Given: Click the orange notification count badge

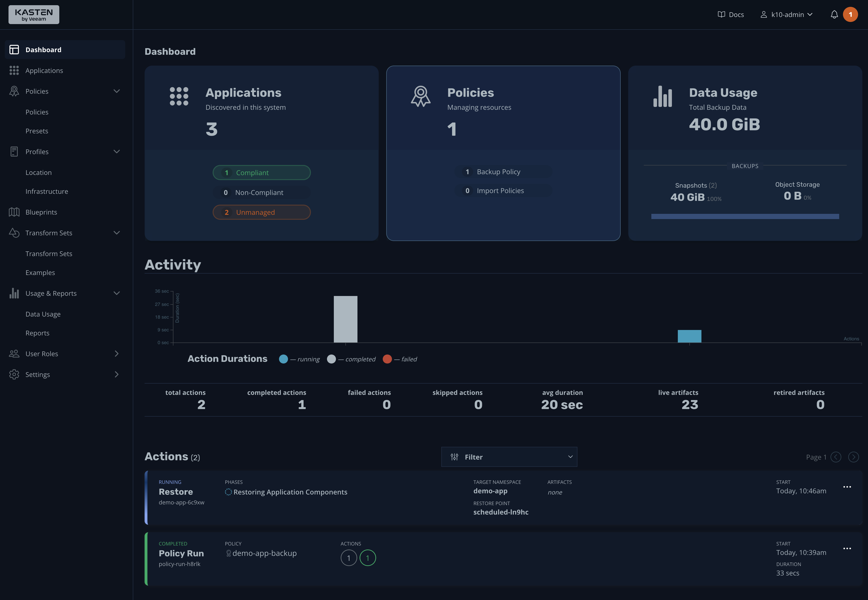Looking at the screenshot, I should [850, 15].
